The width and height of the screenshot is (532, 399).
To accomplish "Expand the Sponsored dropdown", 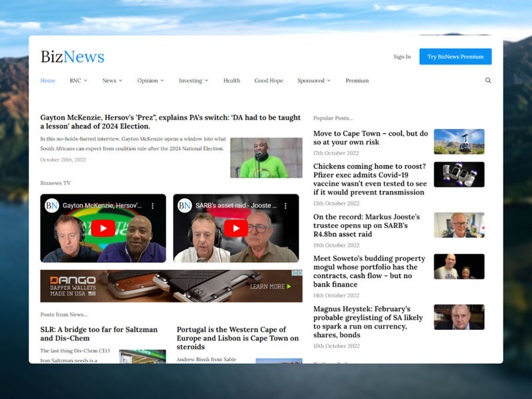I will [x=312, y=80].
